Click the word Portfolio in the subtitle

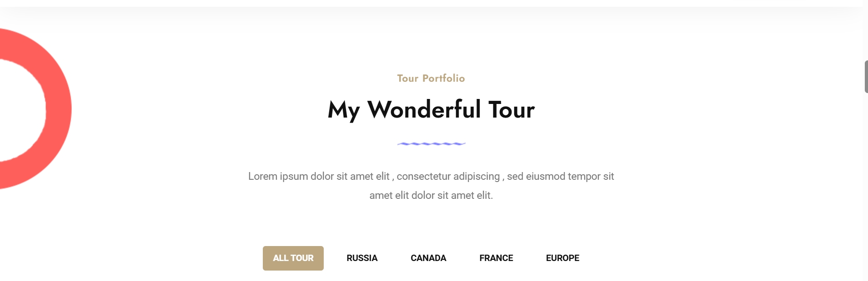tap(443, 78)
